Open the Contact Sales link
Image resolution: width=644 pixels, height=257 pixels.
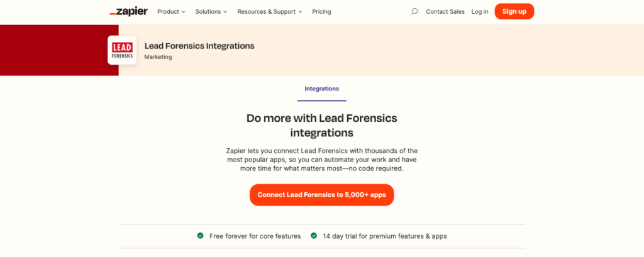[445, 11]
